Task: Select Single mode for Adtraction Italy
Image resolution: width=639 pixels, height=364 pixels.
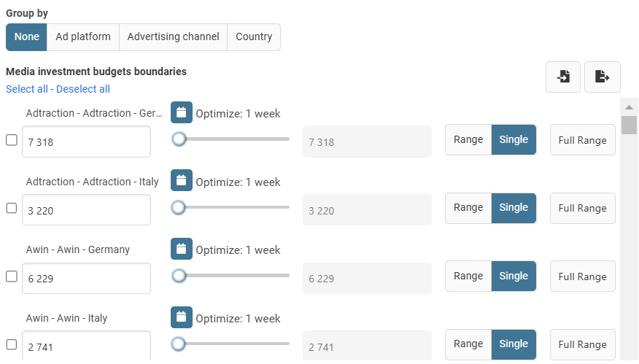Action: click(x=514, y=208)
